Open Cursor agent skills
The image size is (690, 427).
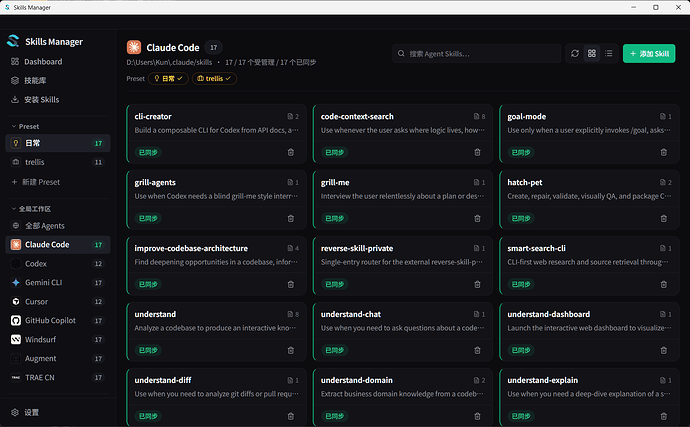pyautogui.click(x=58, y=302)
